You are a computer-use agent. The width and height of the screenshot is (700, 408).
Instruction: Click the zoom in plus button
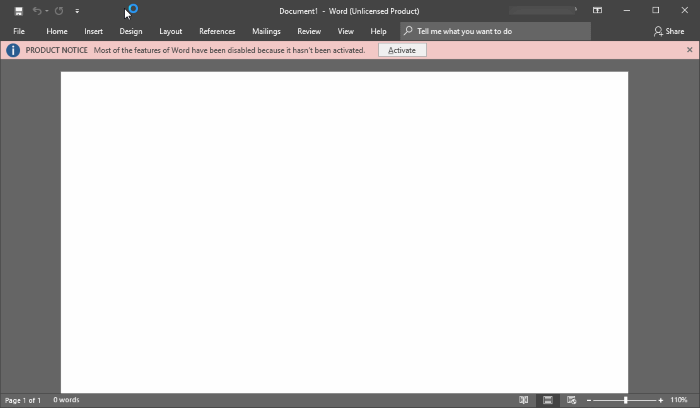(661, 400)
